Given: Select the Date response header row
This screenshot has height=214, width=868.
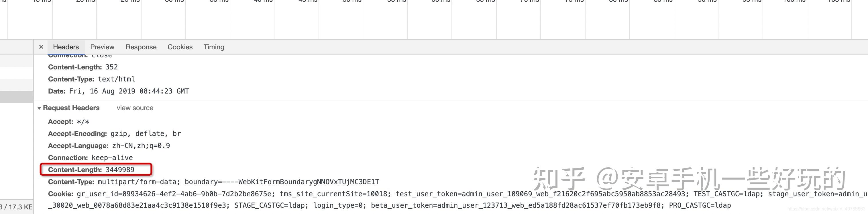Looking at the screenshot, I should click(x=118, y=91).
